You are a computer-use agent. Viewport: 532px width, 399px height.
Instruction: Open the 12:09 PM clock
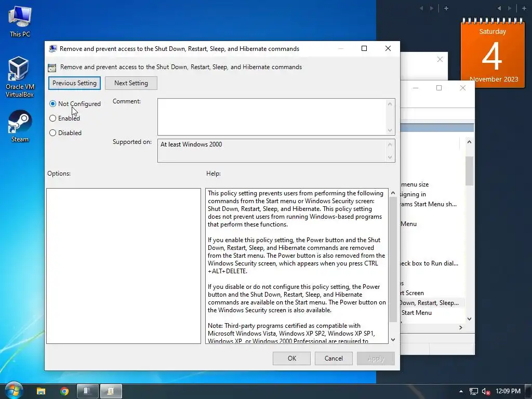click(508, 391)
